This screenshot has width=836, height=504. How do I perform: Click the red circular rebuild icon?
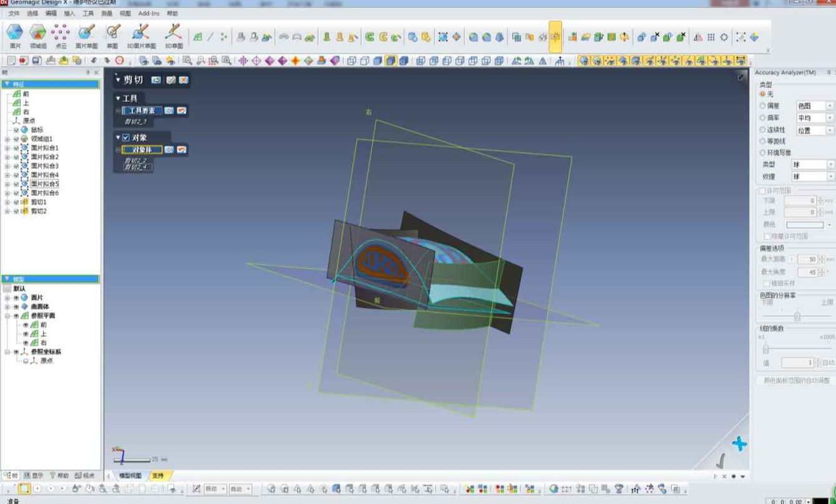(x=119, y=61)
